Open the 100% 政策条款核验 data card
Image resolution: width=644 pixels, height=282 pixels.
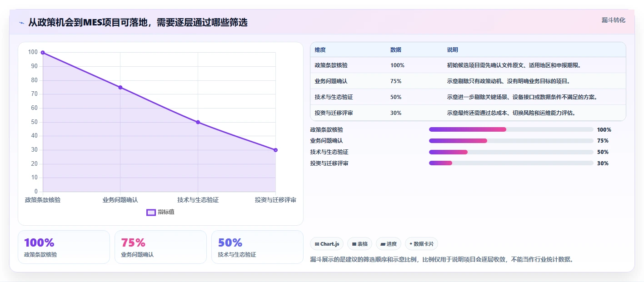[64, 247]
